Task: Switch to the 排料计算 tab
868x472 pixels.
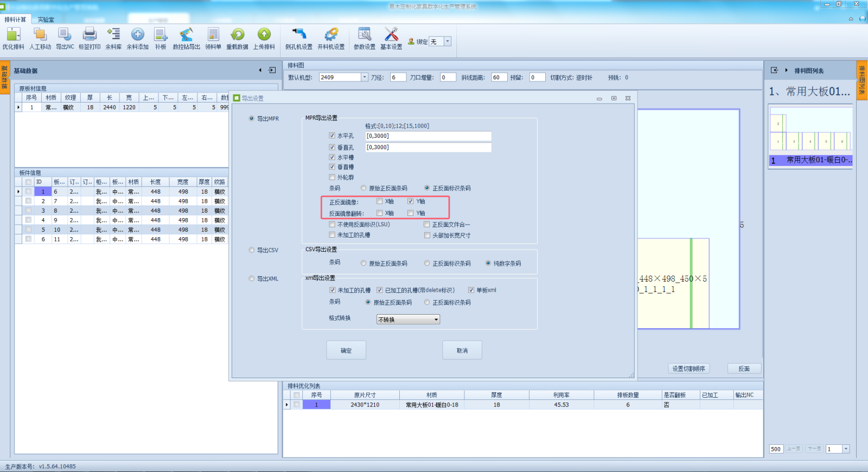Action: 15,20
